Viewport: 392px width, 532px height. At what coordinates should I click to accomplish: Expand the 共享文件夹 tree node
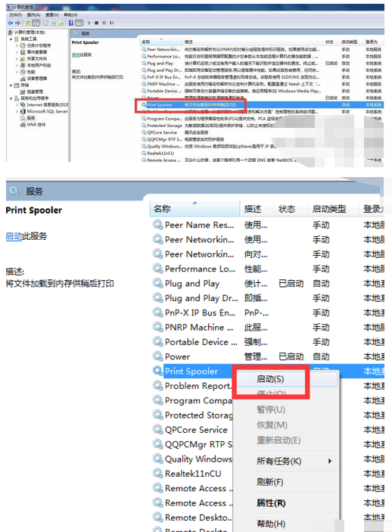pyautogui.click(x=17, y=59)
